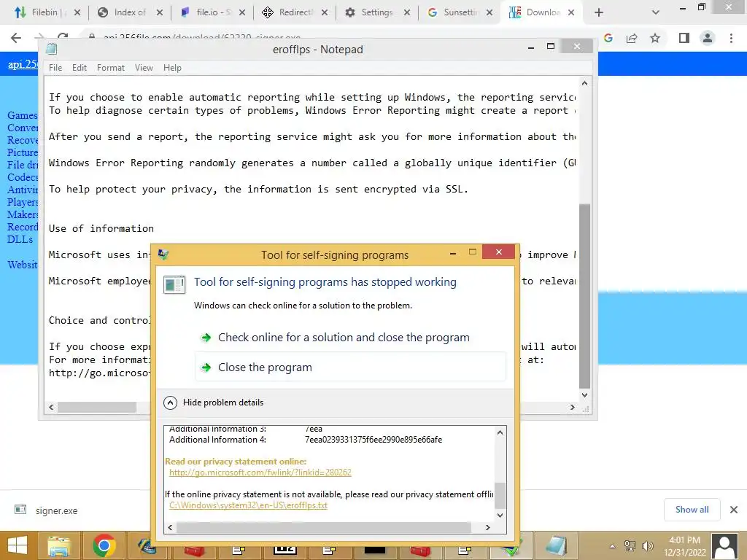Open Chrome's side panel icon
Viewport: 747px width, 560px height.
point(684,38)
